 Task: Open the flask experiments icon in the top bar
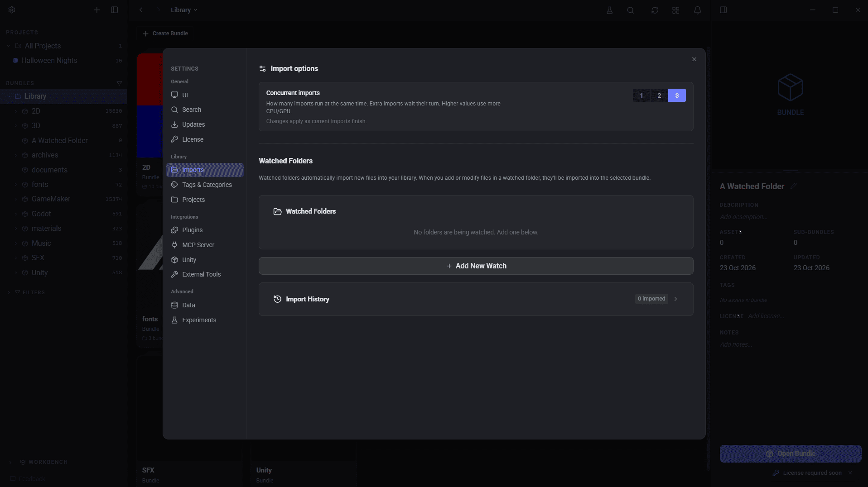pyautogui.click(x=609, y=10)
